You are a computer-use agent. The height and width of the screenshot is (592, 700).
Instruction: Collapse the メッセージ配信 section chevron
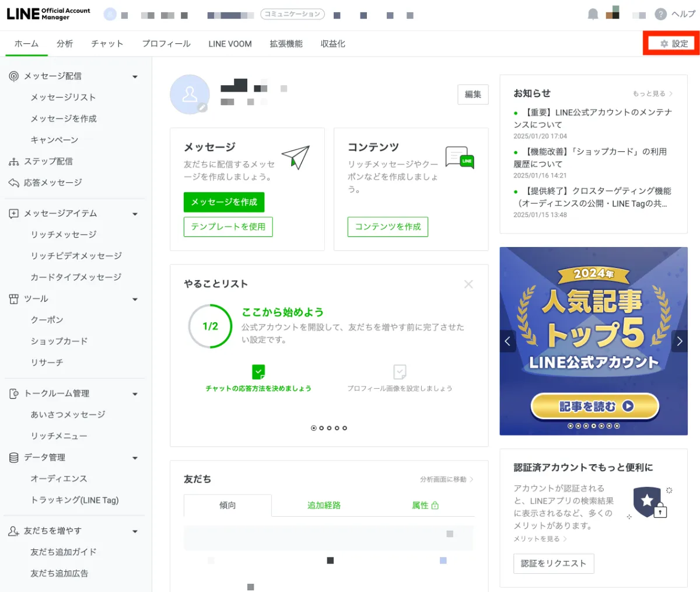point(135,76)
